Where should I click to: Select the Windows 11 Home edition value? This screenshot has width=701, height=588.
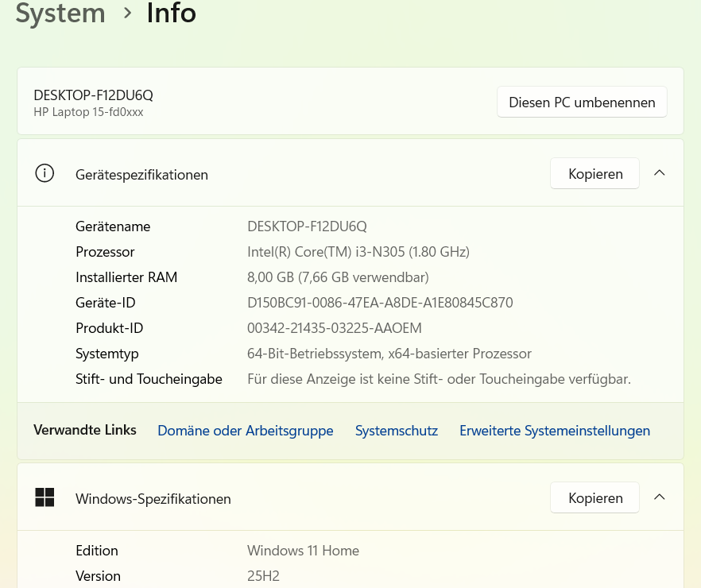click(303, 551)
